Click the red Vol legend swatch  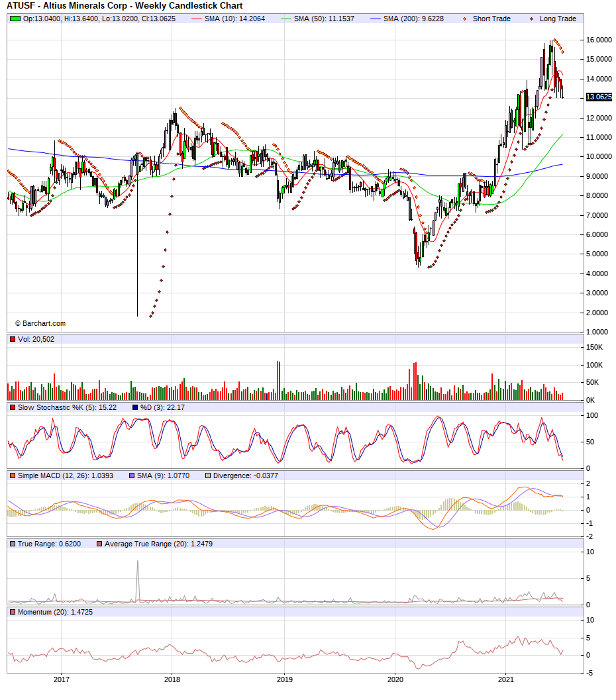click(13, 339)
